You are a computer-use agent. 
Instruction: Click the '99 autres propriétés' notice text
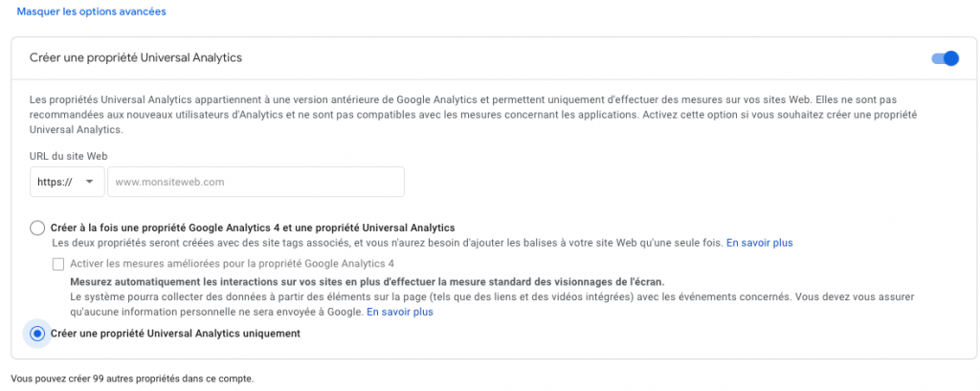(132, 379)
